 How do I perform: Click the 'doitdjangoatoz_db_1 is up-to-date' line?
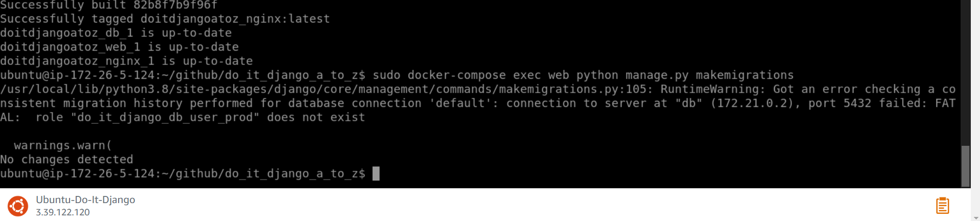pyautogui.click(x=116, y=33)
